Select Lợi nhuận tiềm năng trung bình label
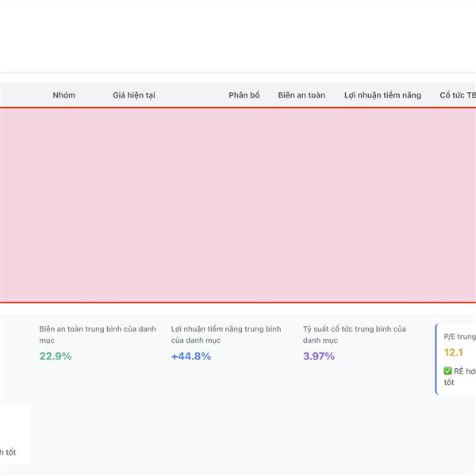Viewport: 476px width, 476px height. pos(226,334)
